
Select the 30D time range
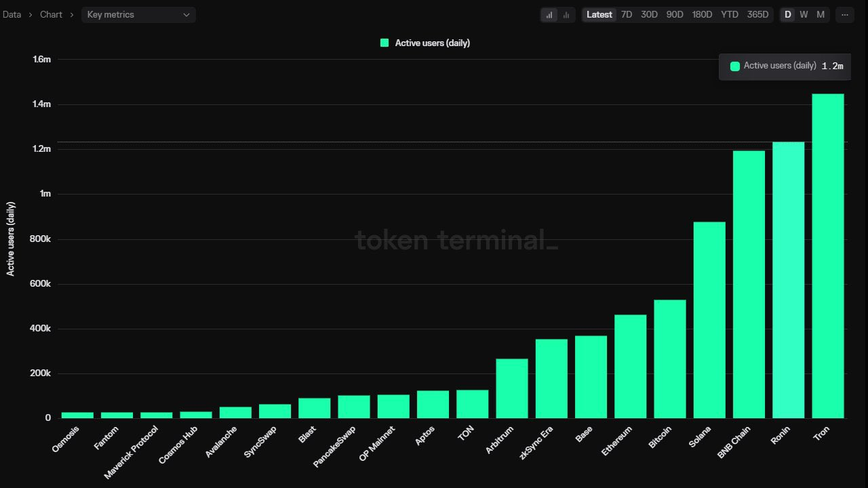[650, 15]
